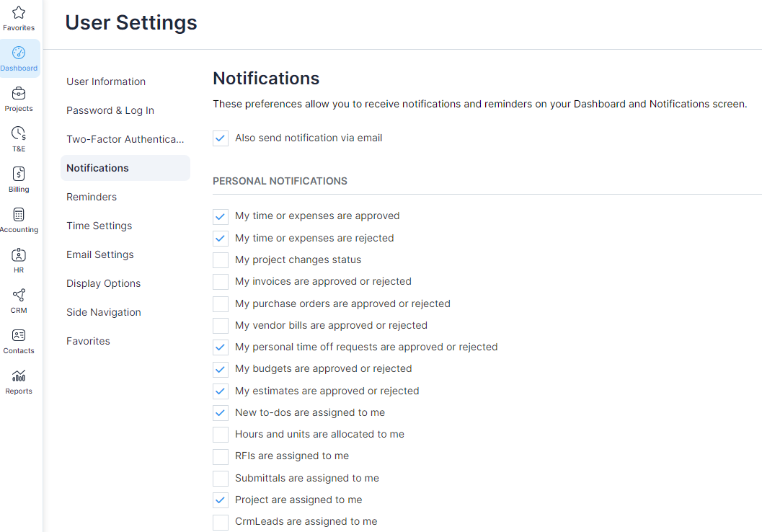Open Accounting calculator icon
This screenshot has height=532, width=762.
(19, 214)
